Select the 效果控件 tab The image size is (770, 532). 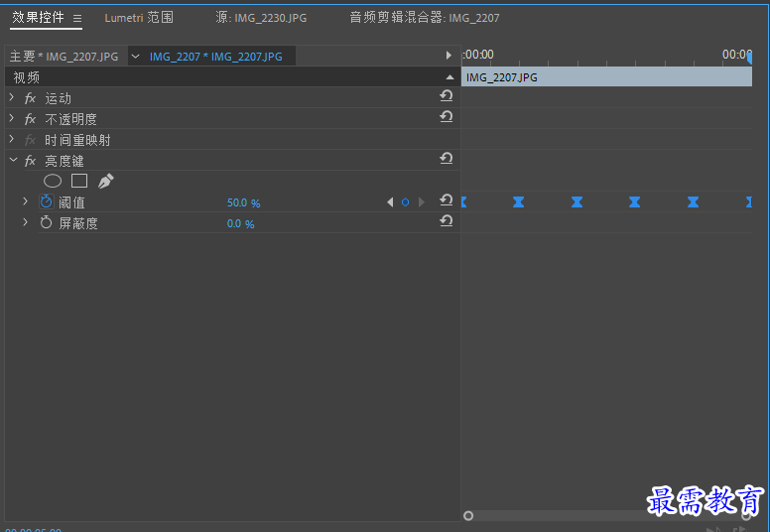click(38, 18)
